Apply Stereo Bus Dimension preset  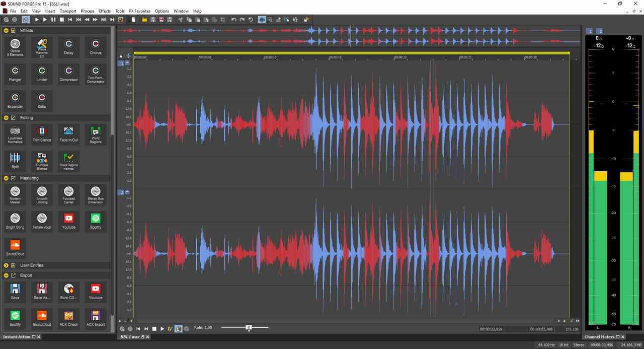(95, 194)
